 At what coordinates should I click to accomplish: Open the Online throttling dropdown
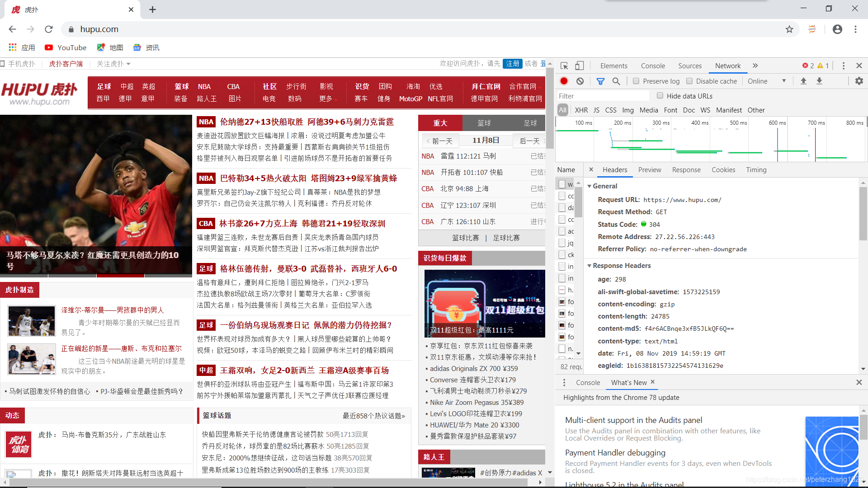pyautogui.click(x=767, y=81)
